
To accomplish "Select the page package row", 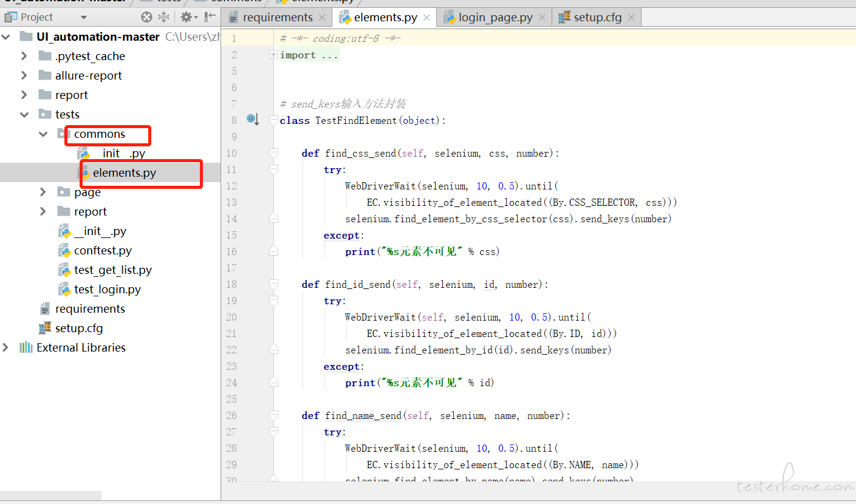I will 110,192.
